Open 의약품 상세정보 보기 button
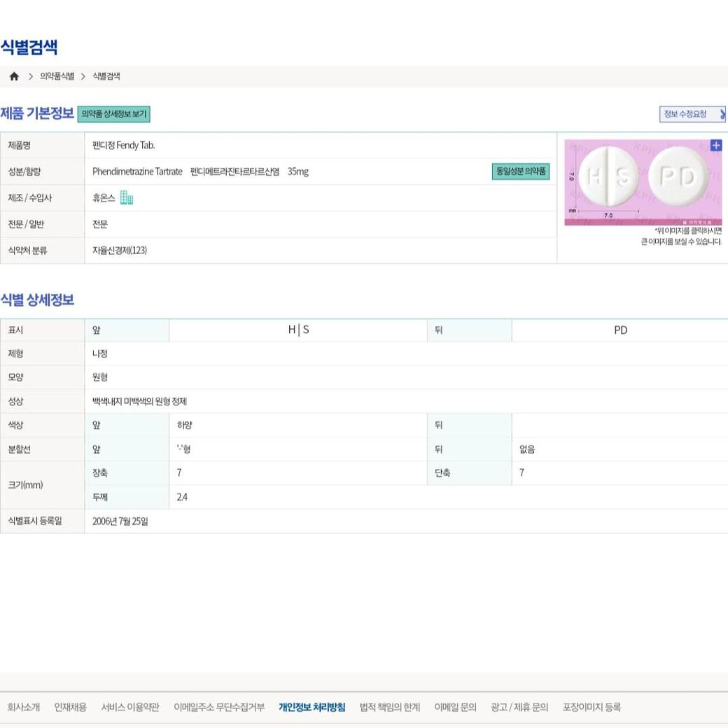 pyautogui.click(x=113, y=114)
